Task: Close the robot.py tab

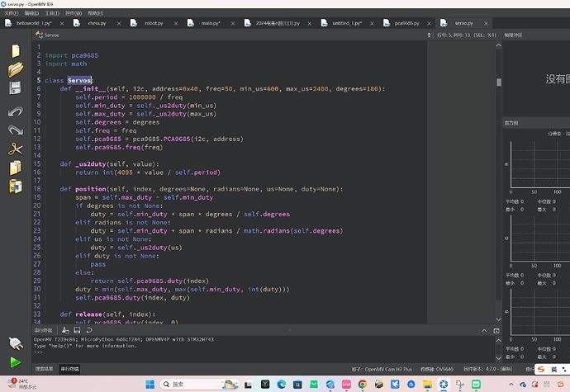Action: pyautogui.click(x=176, y=23)
